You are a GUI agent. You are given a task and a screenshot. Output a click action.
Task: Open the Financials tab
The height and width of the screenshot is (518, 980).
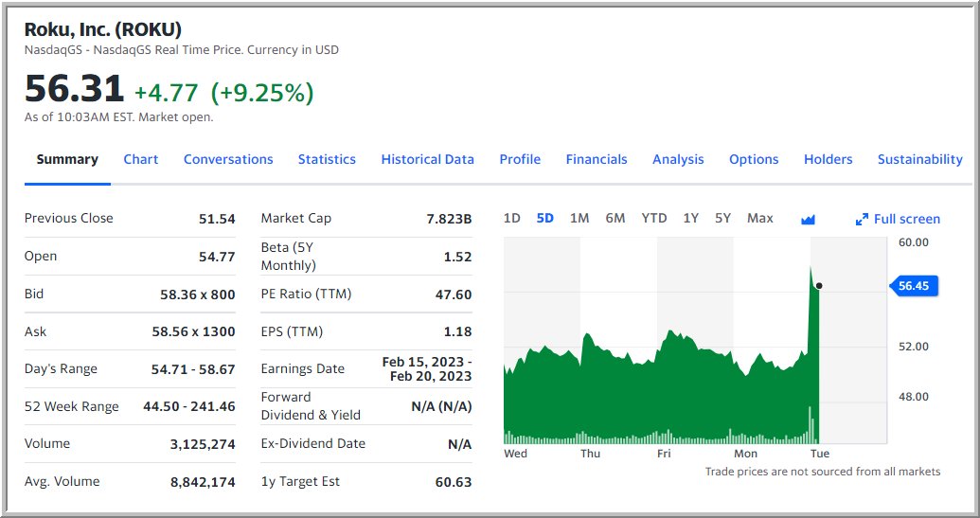(x=597, y=159)
